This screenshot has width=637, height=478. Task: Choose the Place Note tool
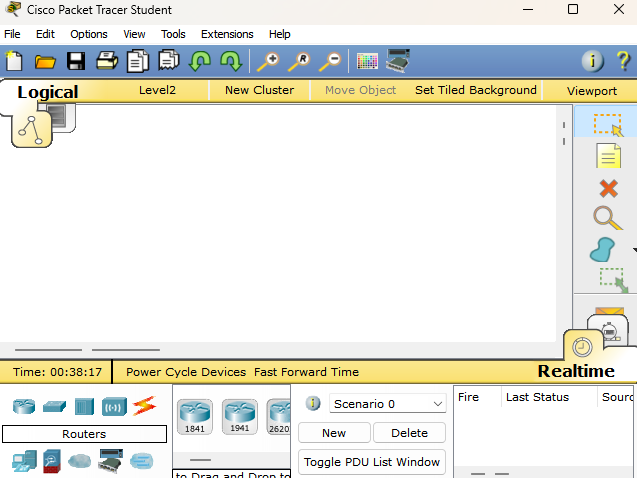[608, 156]
